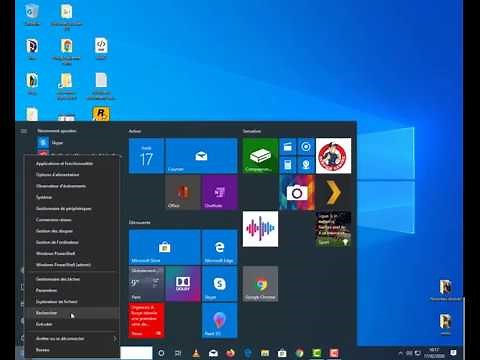480x360 pixels.
Task: Select the code file desktop icon
Action: 101,49
